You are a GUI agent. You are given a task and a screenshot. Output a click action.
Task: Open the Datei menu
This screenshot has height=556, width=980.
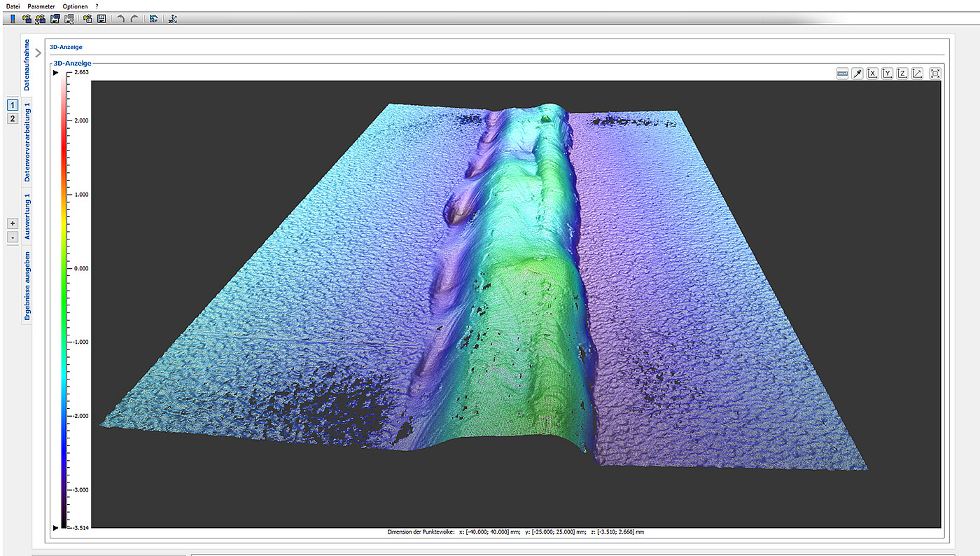(x=13, y=6)
